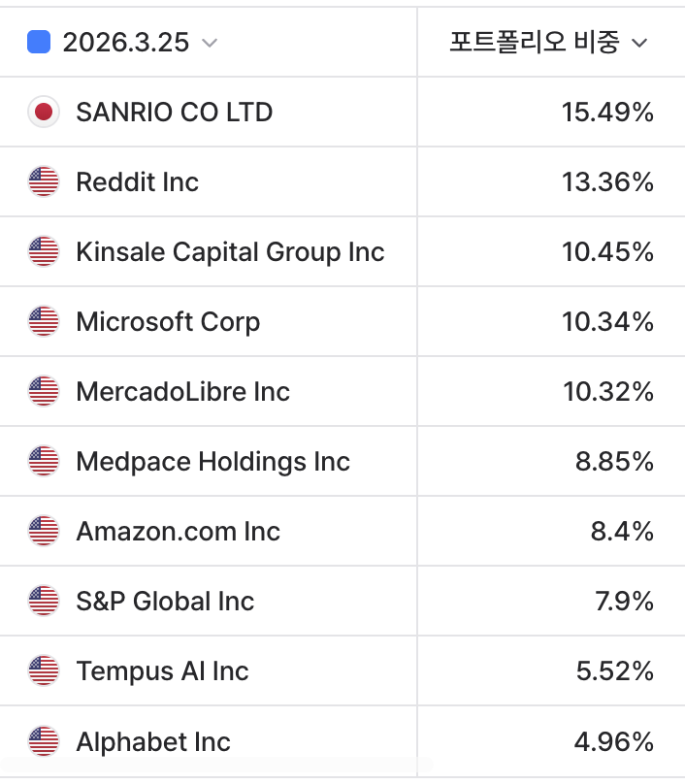
Task: Click the US flag icon next to Reddit Inc
Action: 43,181
